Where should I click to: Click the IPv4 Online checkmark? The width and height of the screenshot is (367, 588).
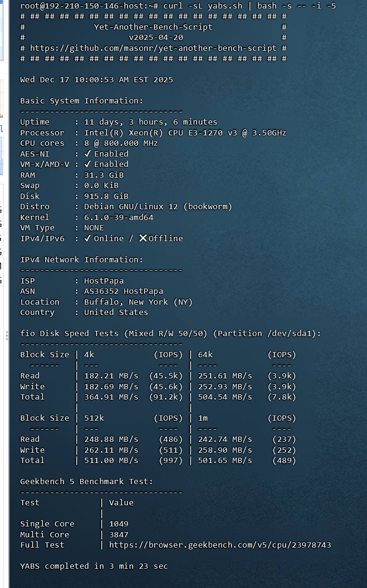point(87,238)
